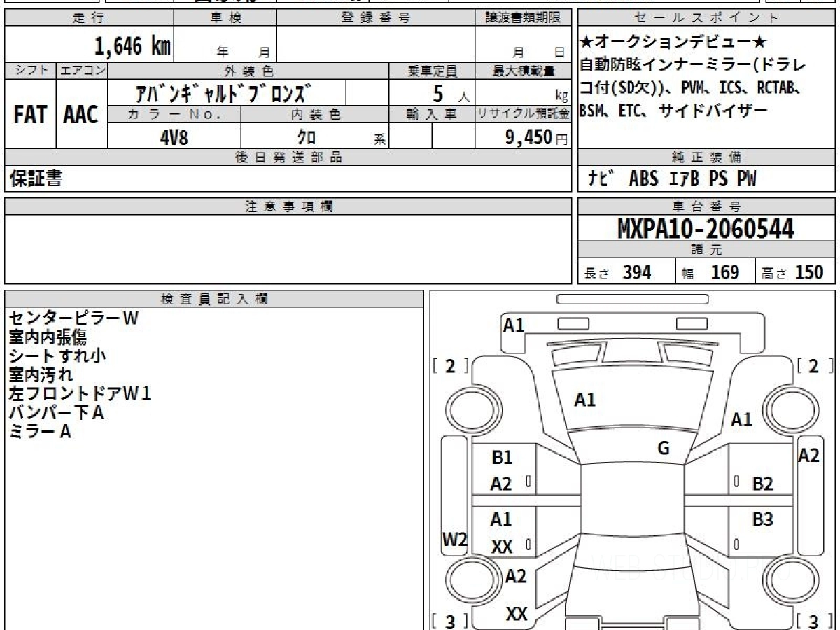Click the vehicle height value 150
The image size is (840, 630).
(808, 273)
